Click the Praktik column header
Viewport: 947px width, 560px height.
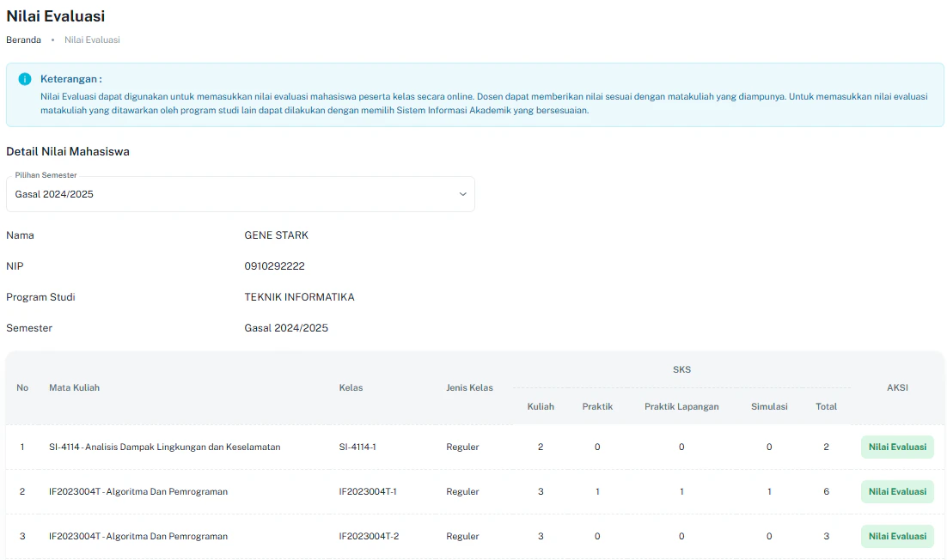tap(597, 407)
